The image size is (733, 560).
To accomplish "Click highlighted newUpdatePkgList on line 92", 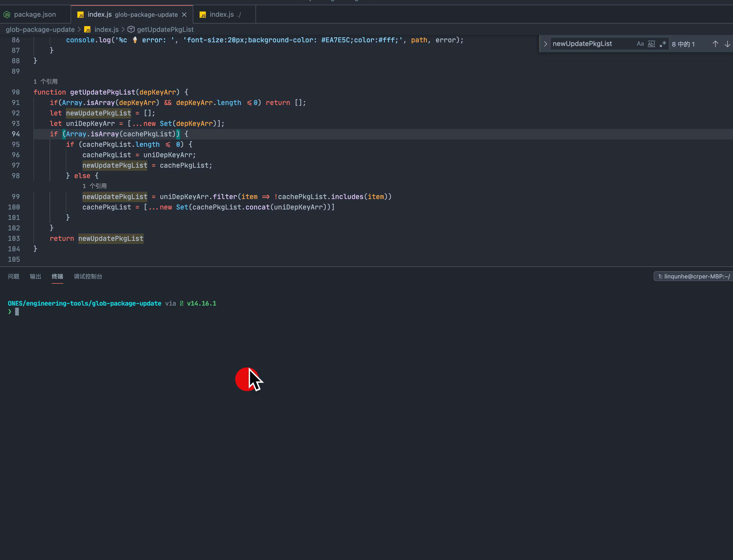I will click(98, 113).
